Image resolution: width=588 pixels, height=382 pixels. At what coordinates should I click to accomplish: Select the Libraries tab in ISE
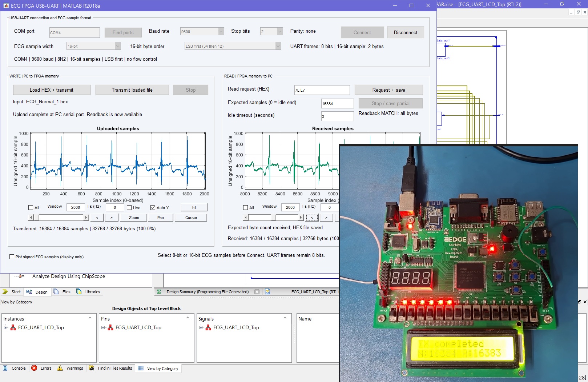[x=88, y=292]
